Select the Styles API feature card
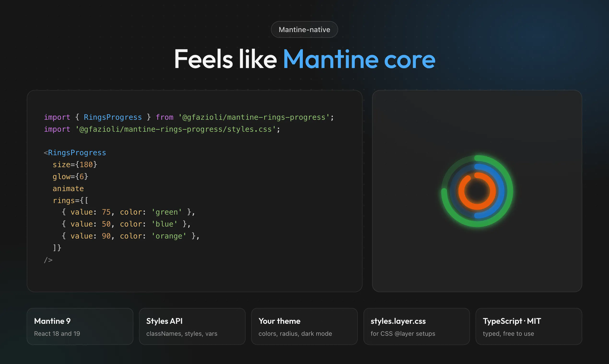Screen dimensions: 609x364 point(192,326)
